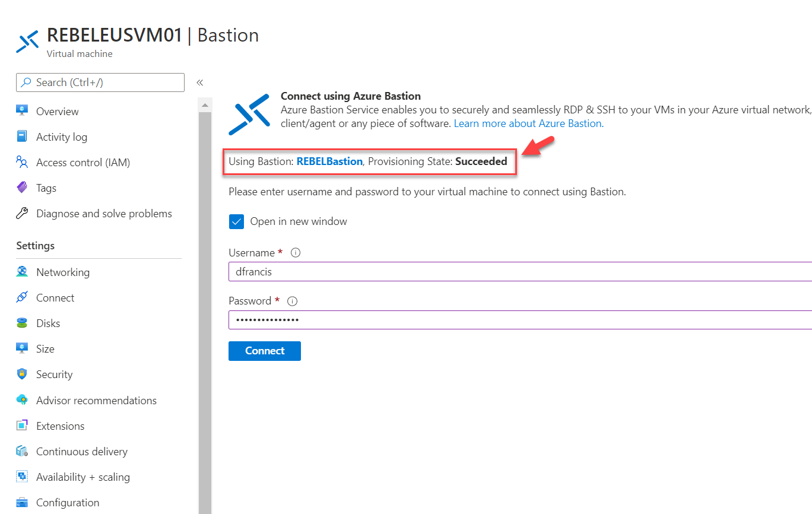The image size is (812, 514).
Task: Click the sidebar Search (Ctrl+/) box
Action: tap(100, 83)
